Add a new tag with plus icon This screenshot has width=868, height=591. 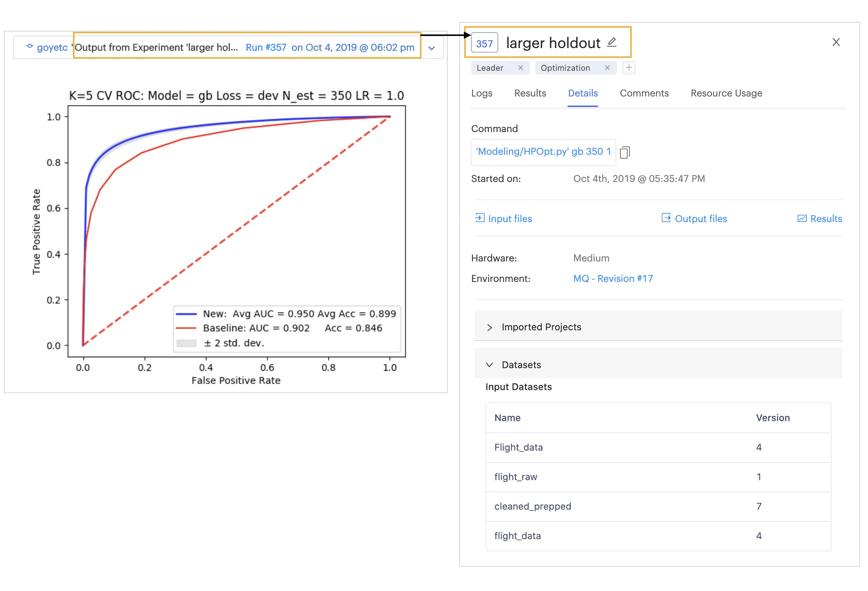pyautogui.click(x=629, y=68)
